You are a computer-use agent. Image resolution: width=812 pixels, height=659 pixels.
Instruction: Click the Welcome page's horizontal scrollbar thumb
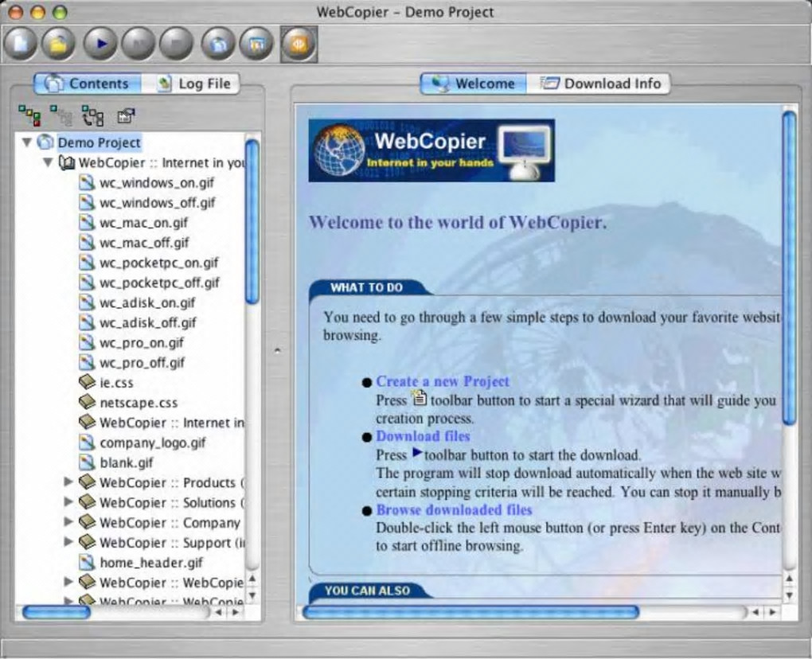pyautogui.click(x=470, y=612)
